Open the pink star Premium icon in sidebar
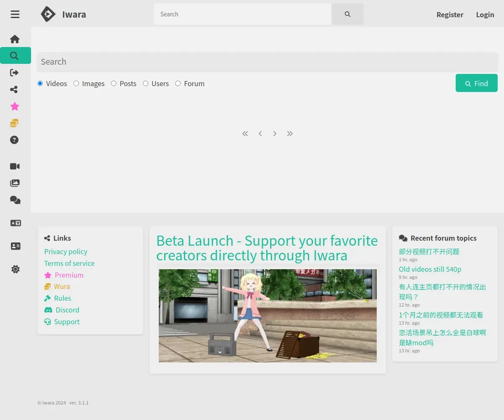Image resolution: width=504 pixels, height=420 pixels. point(15,106)
